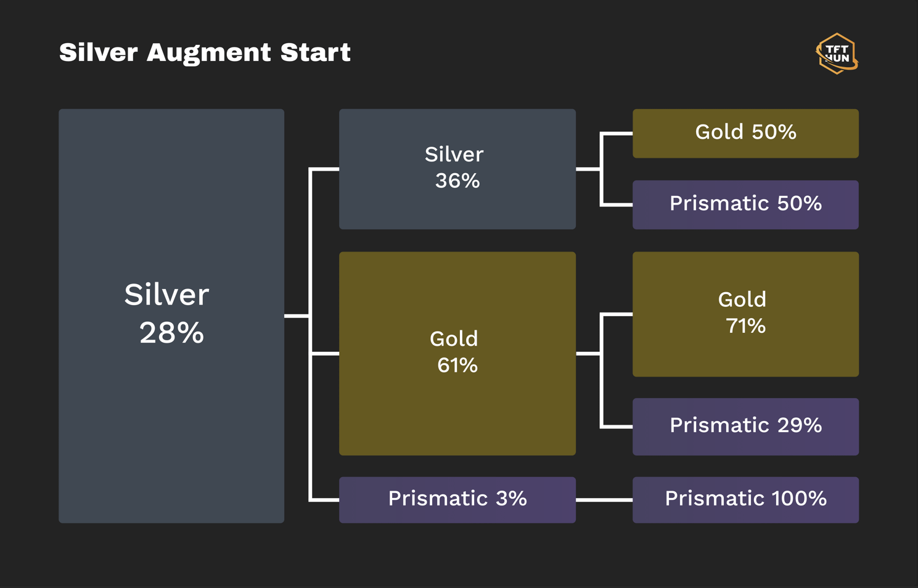Click the Silver 36% box
The width and height of the screenshot is (918, 588).
point(457,169)
